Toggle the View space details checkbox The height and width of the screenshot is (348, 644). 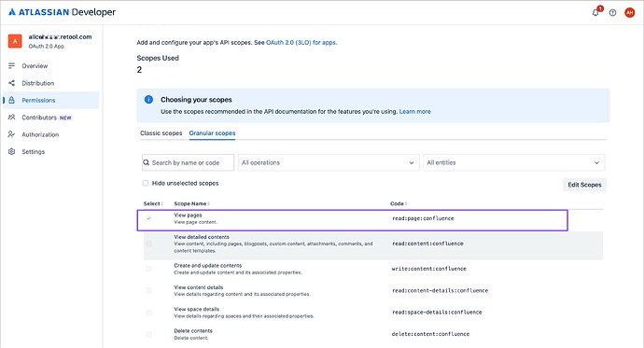[x=148, y=313]
